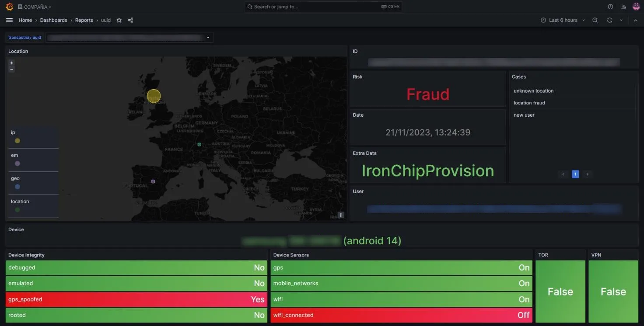Go to next page of Cases
This screenshot has width=644, height=326.
pyautogui.click(x=588, y=174)
